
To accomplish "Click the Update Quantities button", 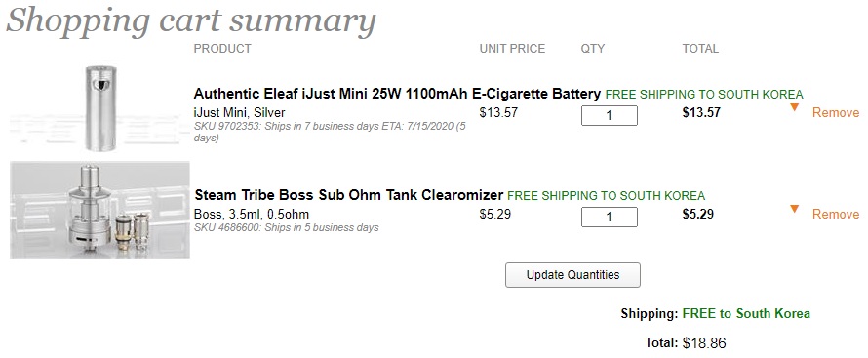I will pos(572,275).
